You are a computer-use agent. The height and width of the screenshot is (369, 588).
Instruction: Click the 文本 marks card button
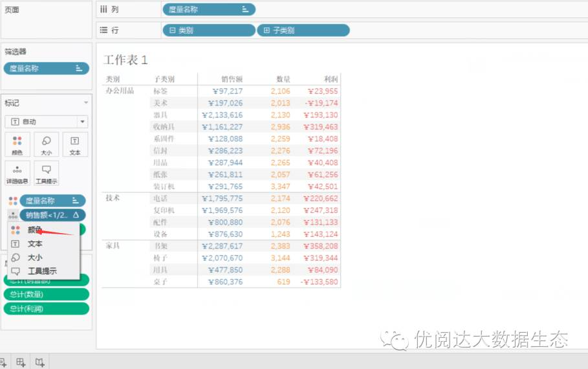point(75,144)
